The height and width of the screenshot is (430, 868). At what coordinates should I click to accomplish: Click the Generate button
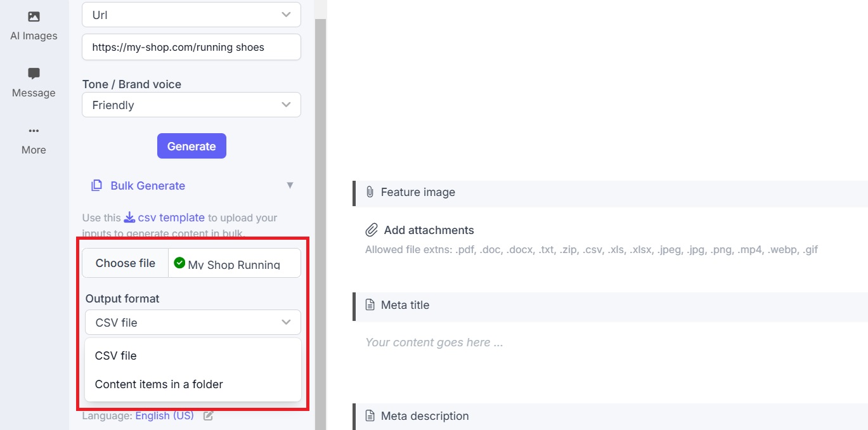coord(191,146)
